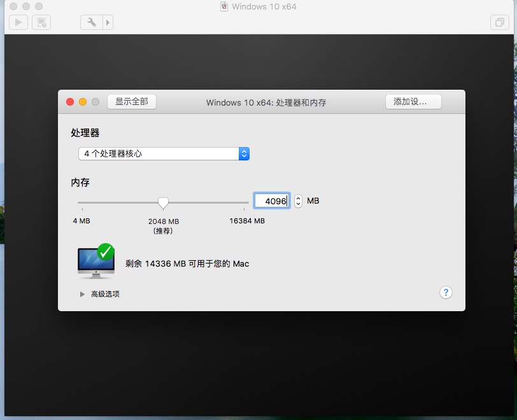The image size is (517, 420).
Task: Click the VM play button in the macOS window toolbar
Action: point(18,22)
